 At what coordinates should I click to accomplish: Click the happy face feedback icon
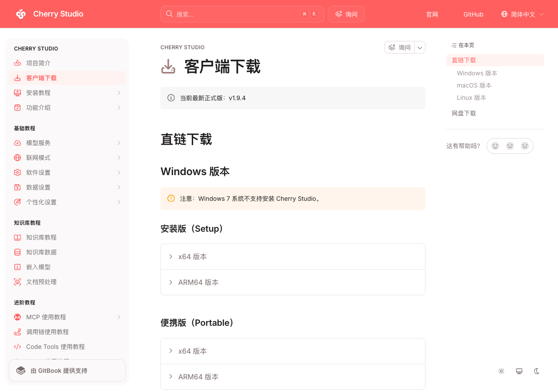(495, 146)
